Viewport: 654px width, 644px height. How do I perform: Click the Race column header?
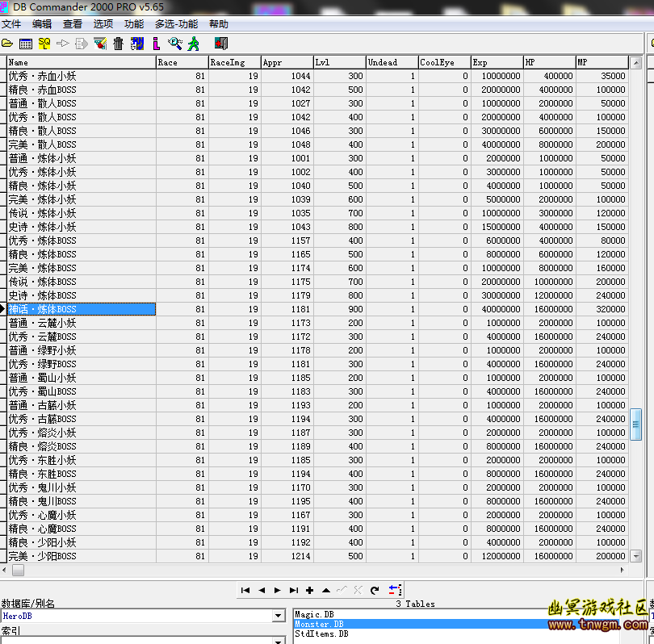[x=182, y=62]
